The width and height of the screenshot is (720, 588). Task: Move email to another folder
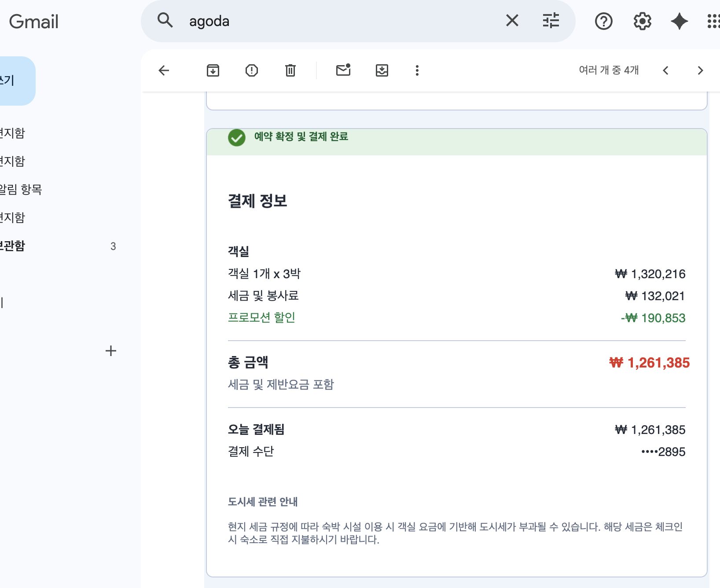(382, 70)
